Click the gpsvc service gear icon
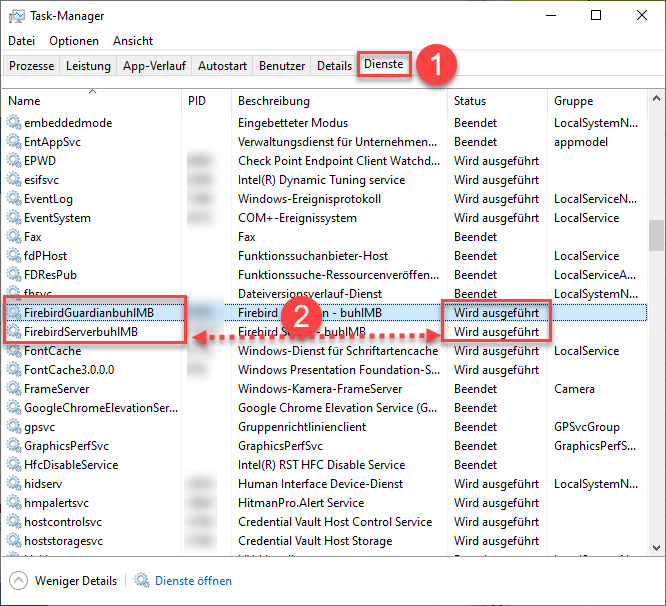This screenshot has height=606, width=666. [14, 427]
